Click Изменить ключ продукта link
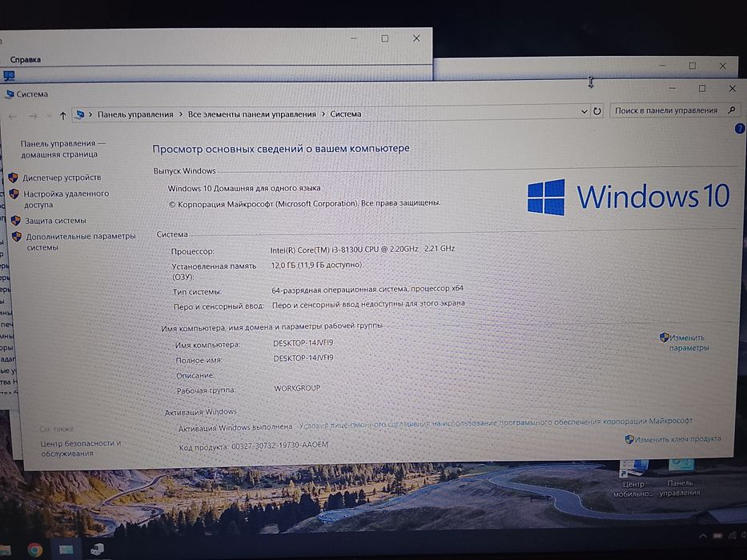This screenshot has height=560, width=747. point(677,439)
